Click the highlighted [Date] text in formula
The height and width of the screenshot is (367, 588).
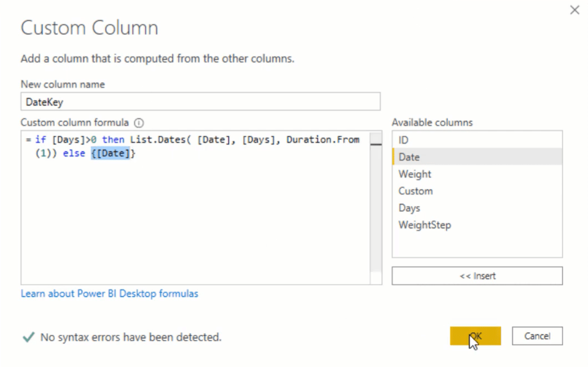click(110, 153)
